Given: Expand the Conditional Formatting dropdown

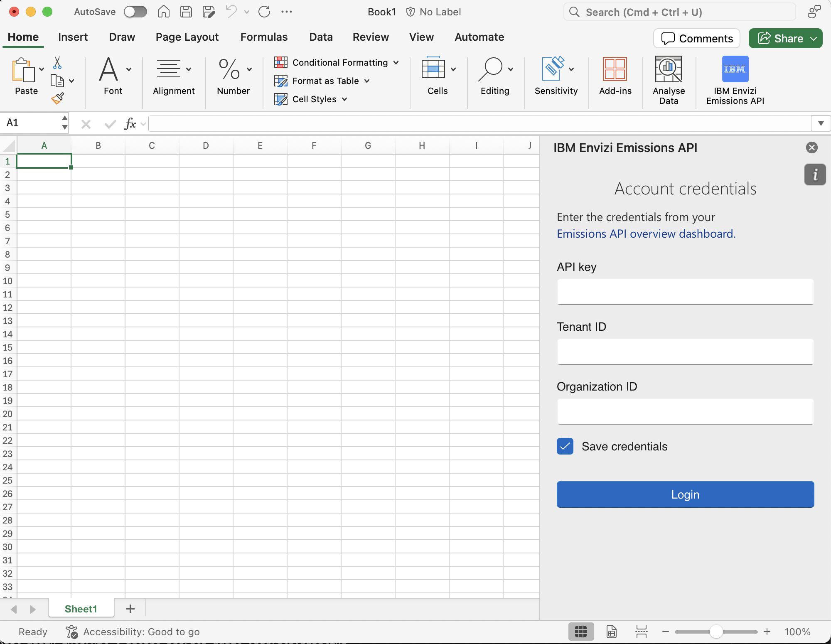Looking at the screenshot, I should click(396, 63).
